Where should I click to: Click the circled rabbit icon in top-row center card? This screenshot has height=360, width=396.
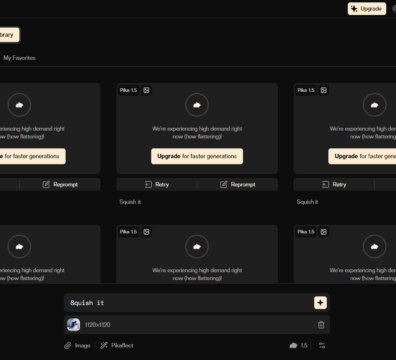pos(197,105)
